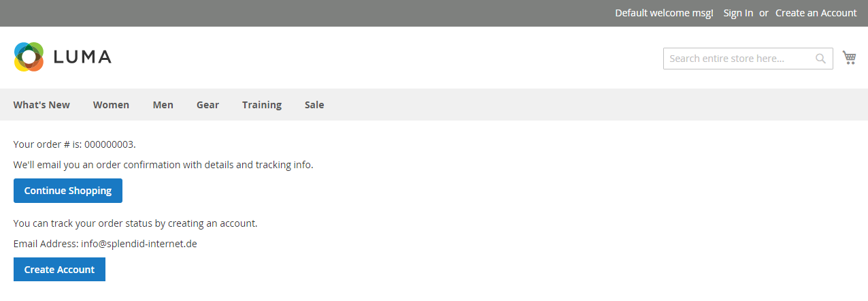Click the blue Create Account button

(59, 270)
